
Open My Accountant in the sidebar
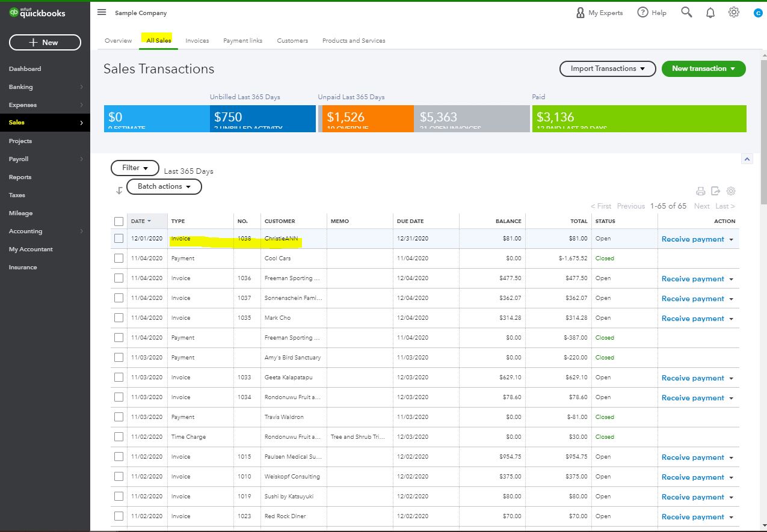tap(31, 249)
